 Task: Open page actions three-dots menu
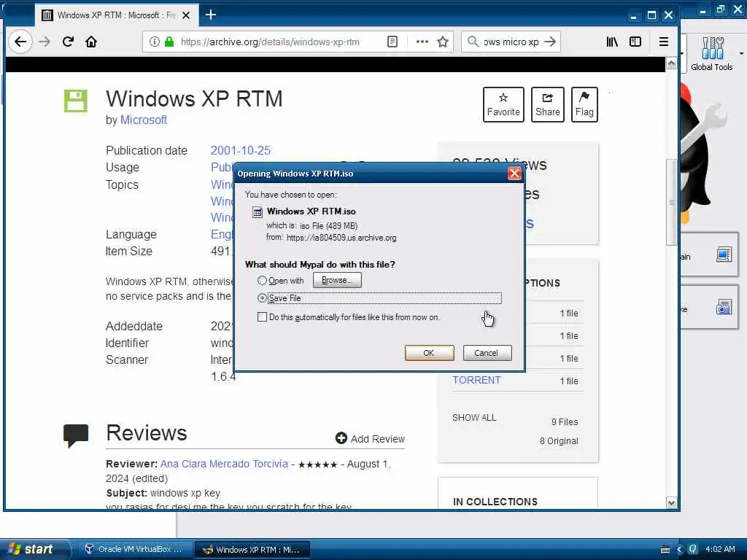[422, 42]
